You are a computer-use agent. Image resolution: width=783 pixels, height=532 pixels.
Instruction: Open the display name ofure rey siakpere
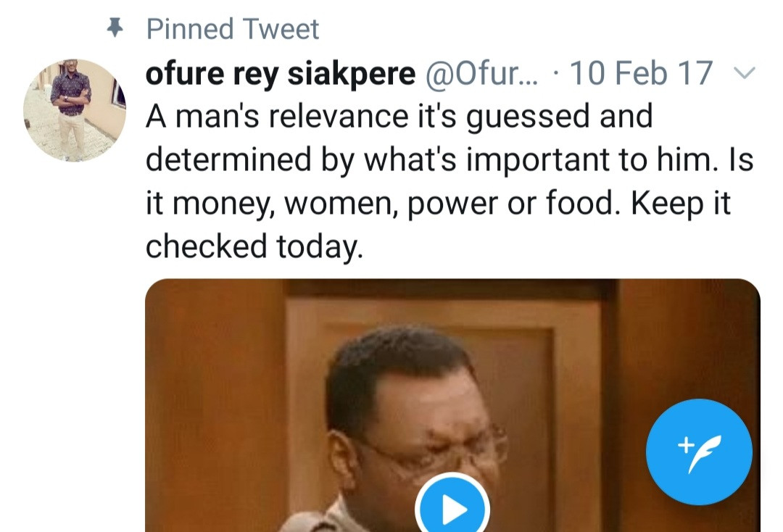281,74
